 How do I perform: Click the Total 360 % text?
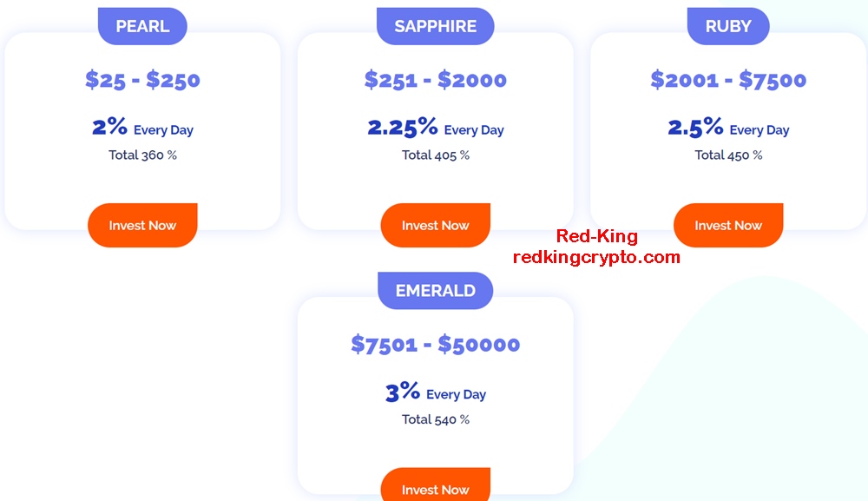tap(142, 155)
